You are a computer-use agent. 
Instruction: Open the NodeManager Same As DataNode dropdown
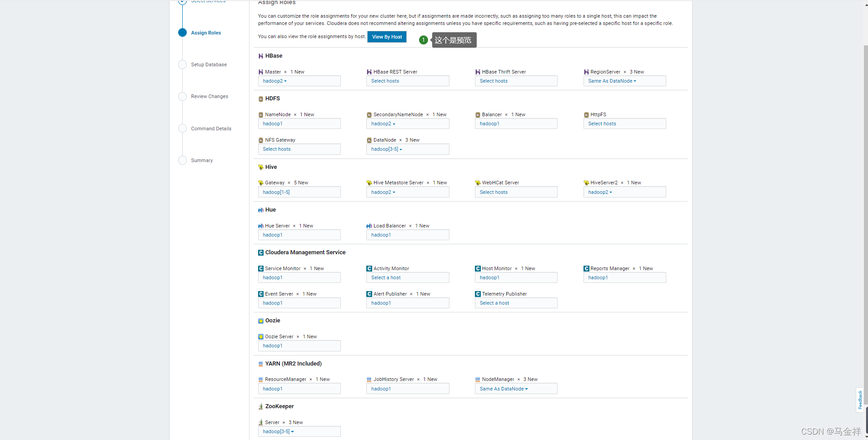pyautogui.click(x=516, y=389)
